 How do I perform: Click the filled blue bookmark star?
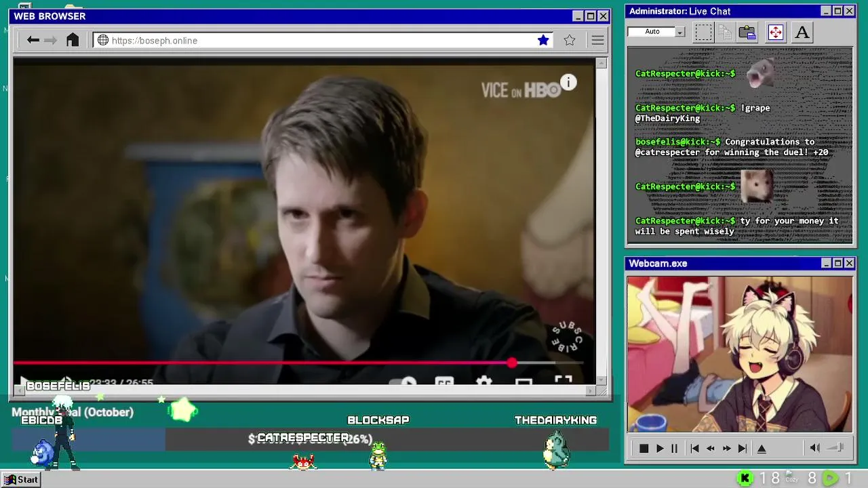[543, 41]
